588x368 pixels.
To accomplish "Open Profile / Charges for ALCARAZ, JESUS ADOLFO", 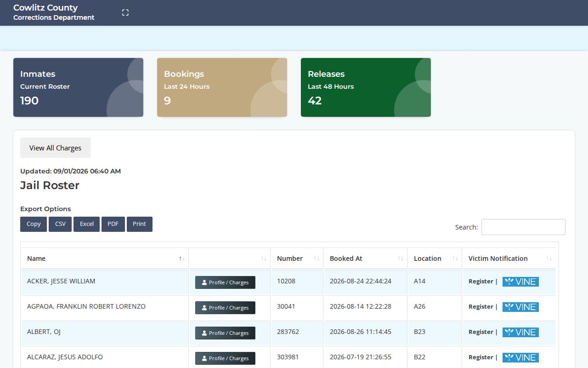I will coord(225,358).
